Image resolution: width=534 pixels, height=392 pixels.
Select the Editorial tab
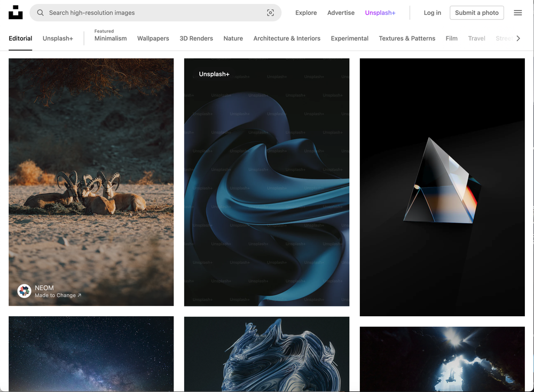20,38
